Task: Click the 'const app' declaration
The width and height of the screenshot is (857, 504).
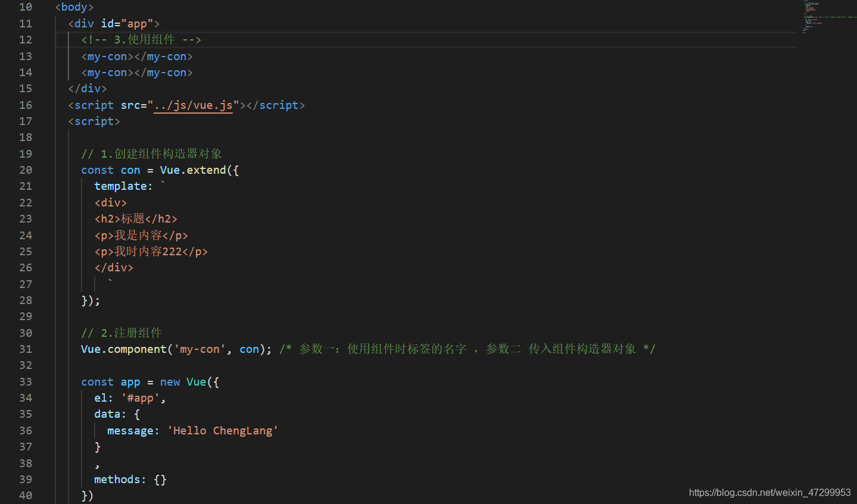Action: [111, 382]
